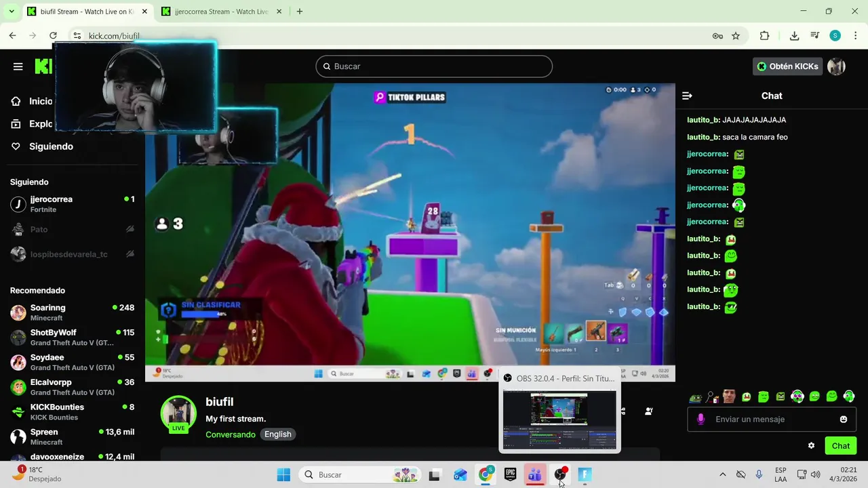Select the headphones green emote at row end
Viewport: 868px width, 488px height.
tap(849, 396)
